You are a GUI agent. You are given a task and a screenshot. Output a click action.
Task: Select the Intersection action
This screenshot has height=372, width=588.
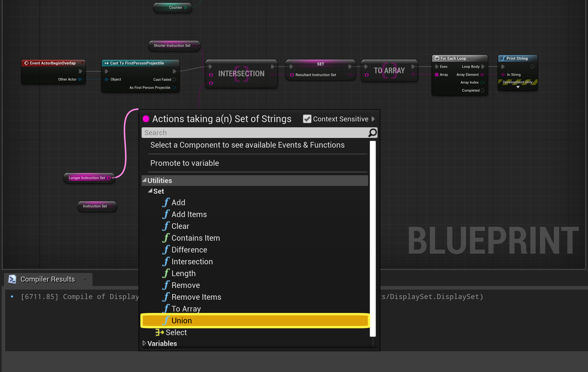coord(192,261)
